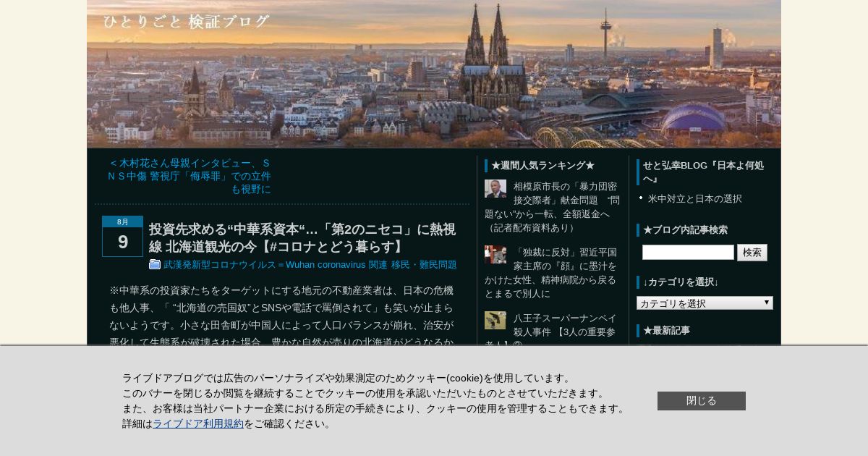This screenshot has height=456, width=868.
Task: Close cookie banner with 閉じる button
Action: (702, 401)
